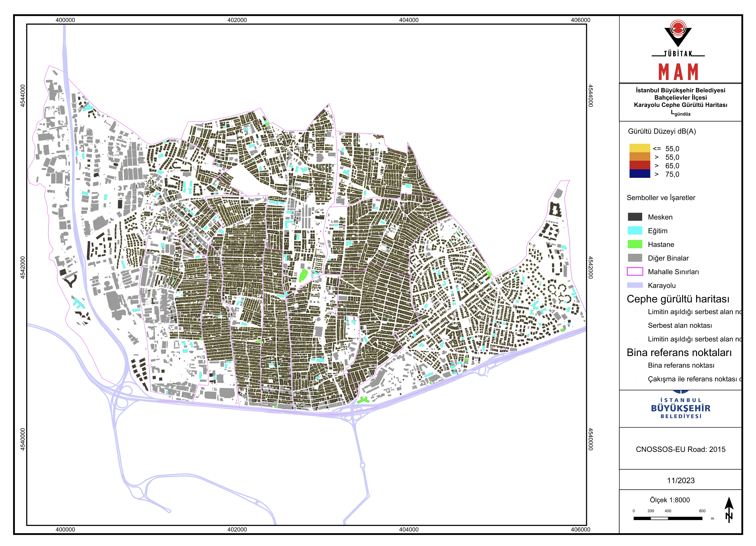Viewport: 756px width, 546px height.
Task: Click the 'Bina referans noktaları' heading
Action: coord(679,353)
